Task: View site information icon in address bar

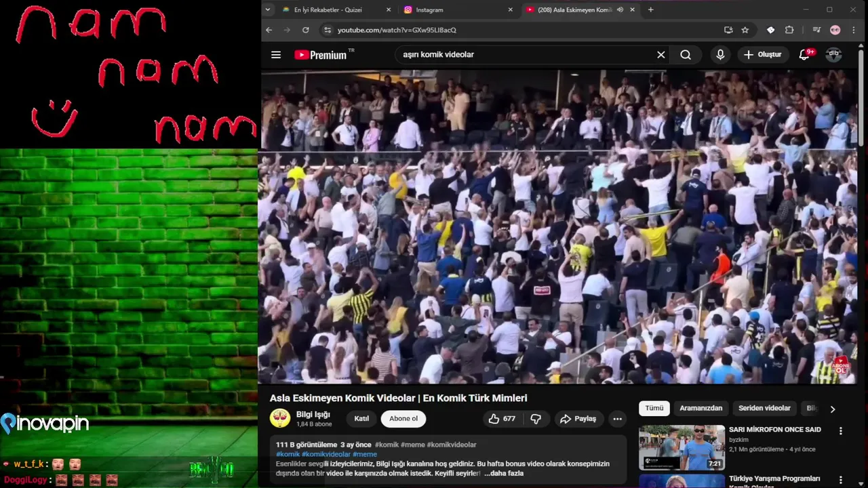Action: pos(328,30)
